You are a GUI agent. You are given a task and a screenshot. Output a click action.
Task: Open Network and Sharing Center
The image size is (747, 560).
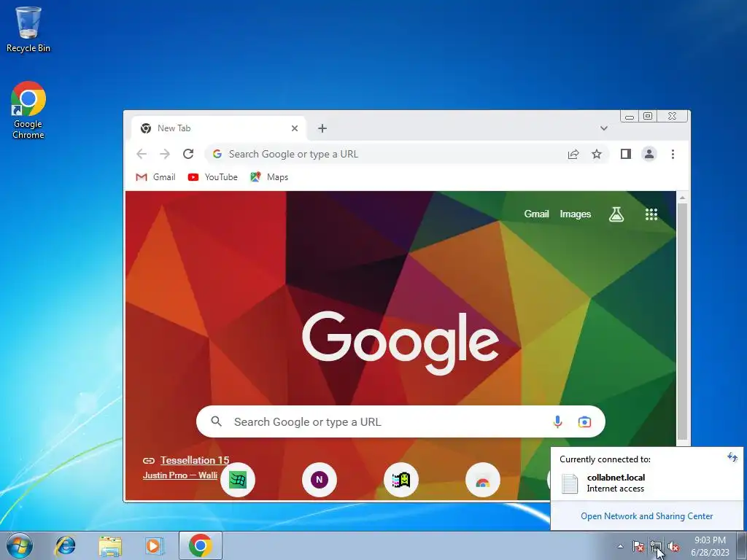coord(646,516)
